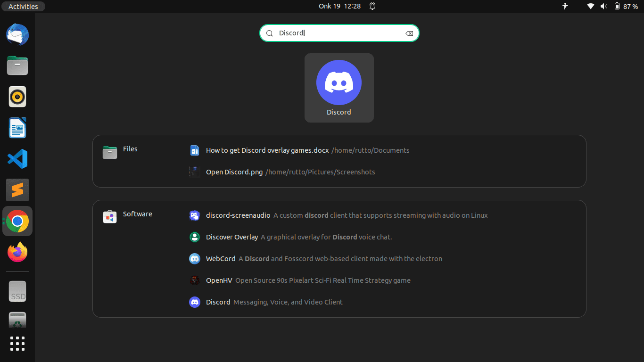Click the OpenHV game icon
Image resolution: width=644 pixels, height=362 pixels.
coord(195,280)
